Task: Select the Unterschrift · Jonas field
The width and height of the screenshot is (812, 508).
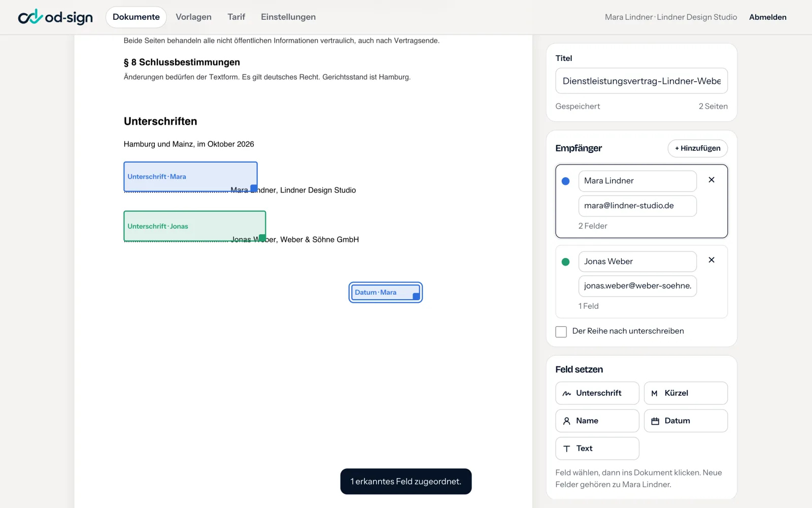Action: 195,226
